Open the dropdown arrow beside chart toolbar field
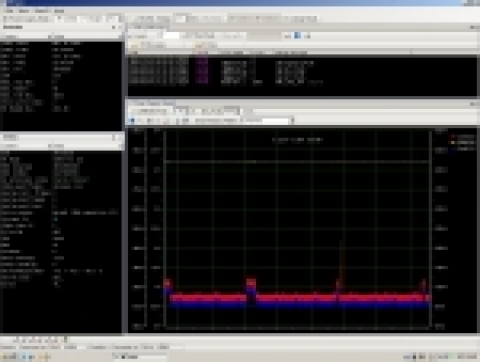The image size is (480, 362). [292, 120]
